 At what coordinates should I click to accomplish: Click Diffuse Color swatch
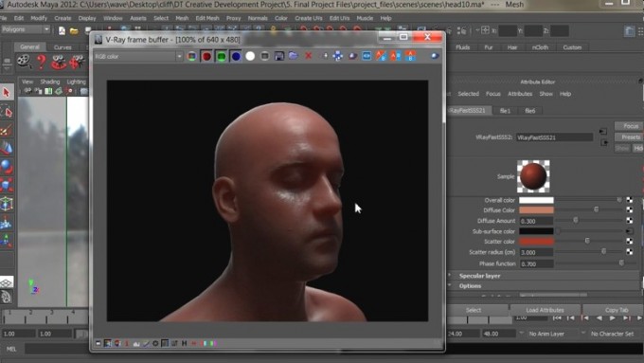[x=536, y=210]
